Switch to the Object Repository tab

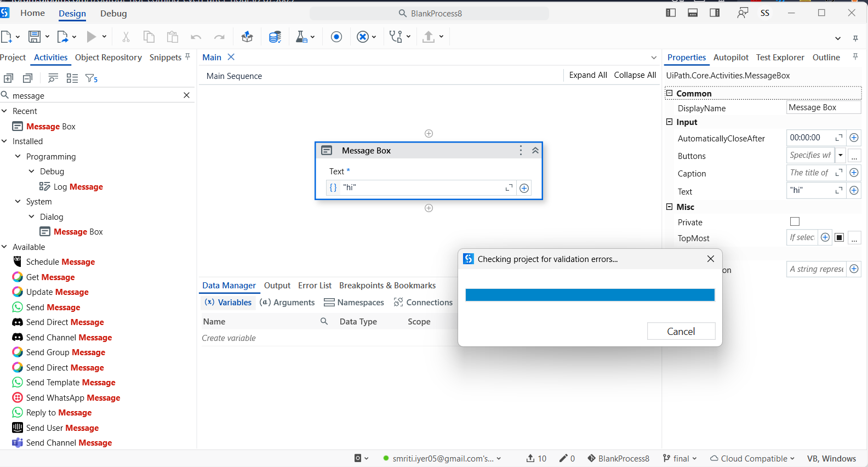(108, 57)
